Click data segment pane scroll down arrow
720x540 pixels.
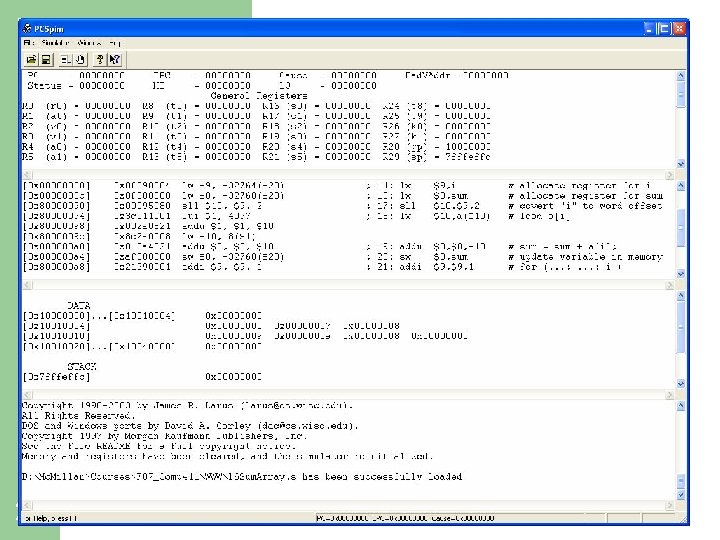click(x=681, y=383)
